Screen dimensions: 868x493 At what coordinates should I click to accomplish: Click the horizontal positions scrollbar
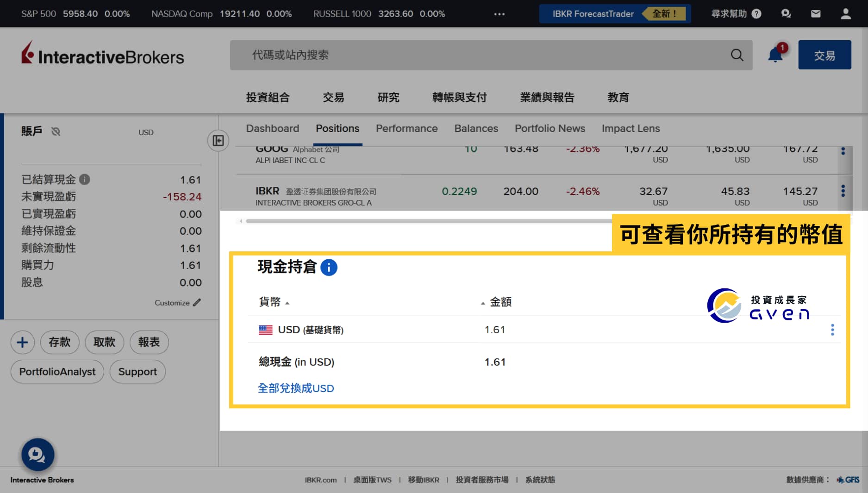pyautogui.click(x=428, y=221)
